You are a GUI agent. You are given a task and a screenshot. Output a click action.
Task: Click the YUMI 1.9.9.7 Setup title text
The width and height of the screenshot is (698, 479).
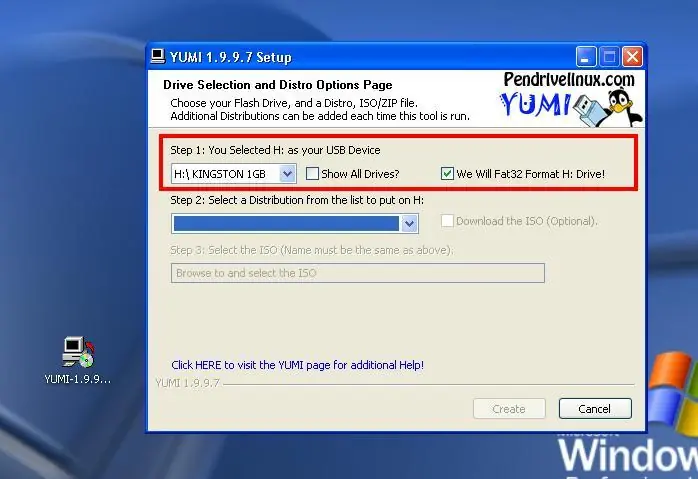coord(231,57)
